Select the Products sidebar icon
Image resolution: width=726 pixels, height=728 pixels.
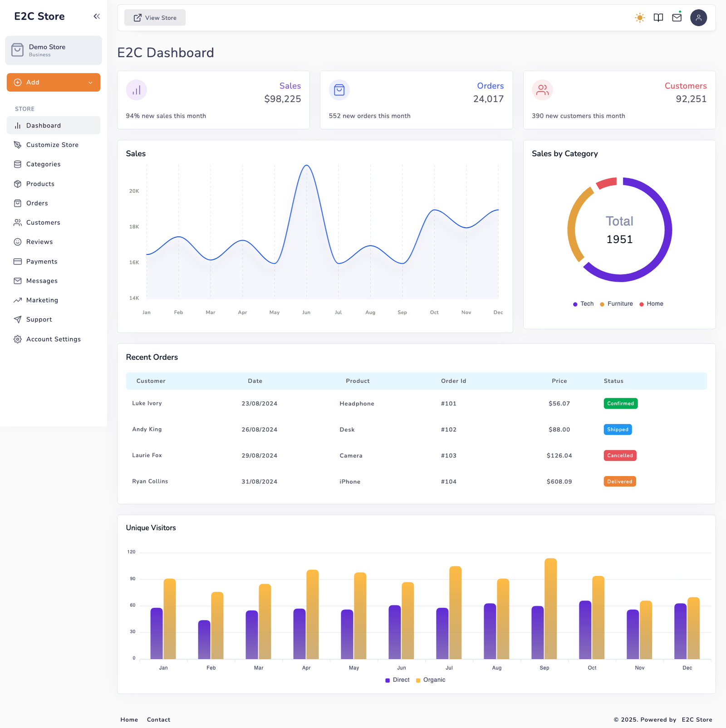pyautogui.click(x=17, y=184)
